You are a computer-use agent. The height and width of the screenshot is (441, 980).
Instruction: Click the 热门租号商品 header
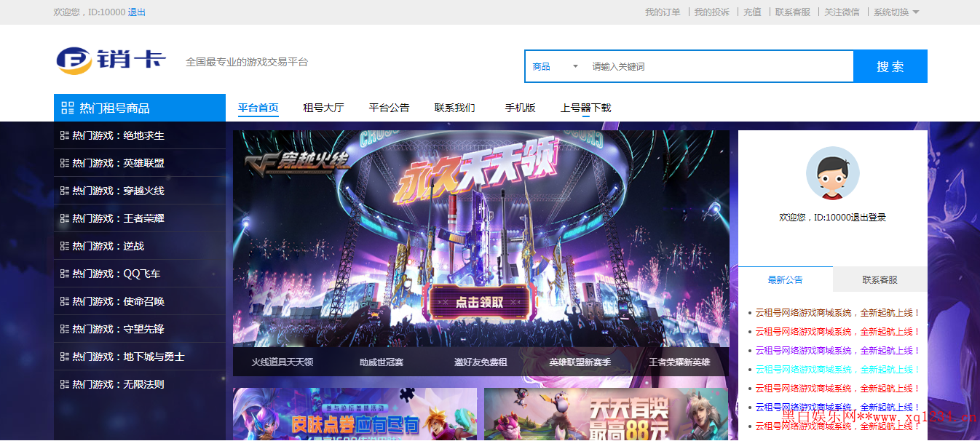pos(140,108)
